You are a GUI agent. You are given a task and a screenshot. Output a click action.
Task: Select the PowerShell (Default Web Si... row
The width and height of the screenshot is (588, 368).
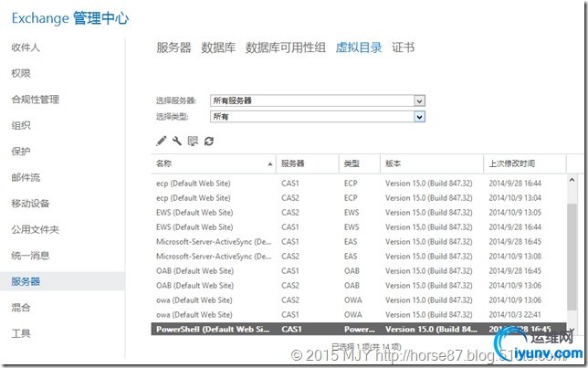click(x=359, y=329)
